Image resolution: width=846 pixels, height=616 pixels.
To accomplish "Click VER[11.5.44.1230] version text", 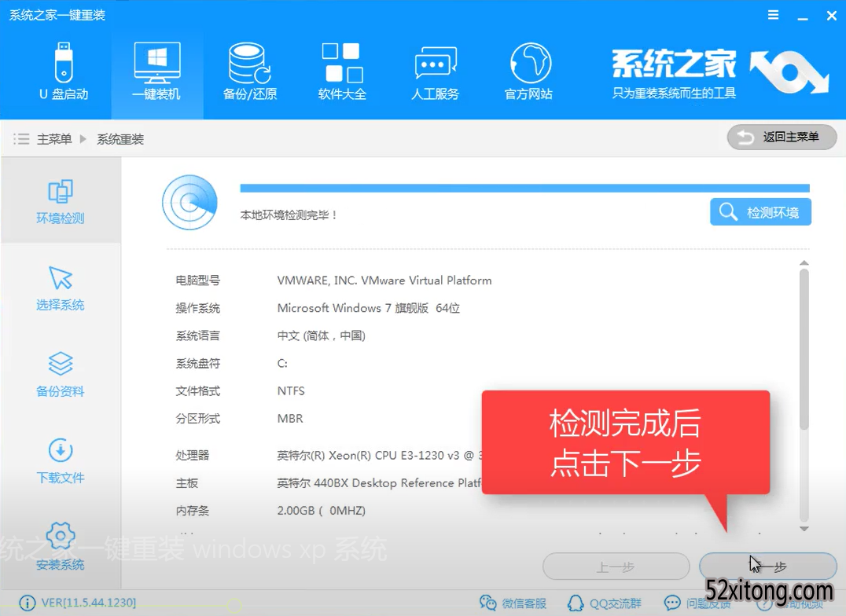I will coord(89,603).
